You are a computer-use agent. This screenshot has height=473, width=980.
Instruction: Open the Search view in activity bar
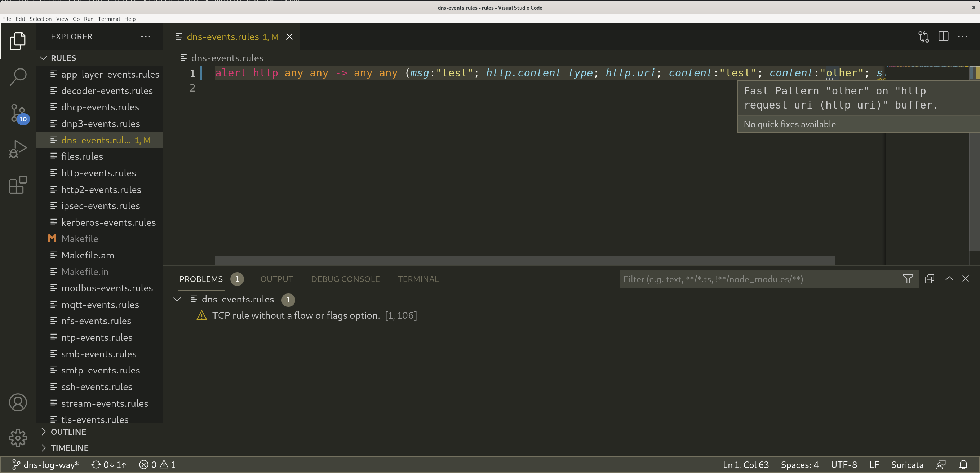coord(18,76)
